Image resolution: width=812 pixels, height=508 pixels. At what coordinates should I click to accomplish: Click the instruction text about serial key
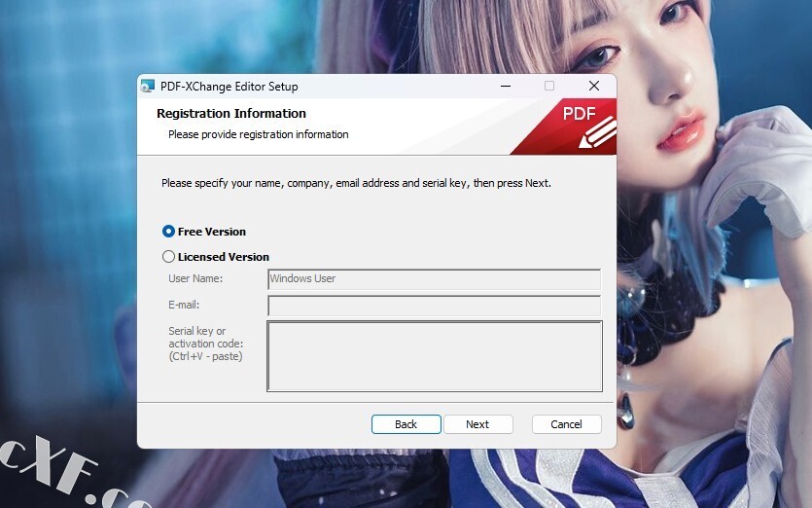356,183
